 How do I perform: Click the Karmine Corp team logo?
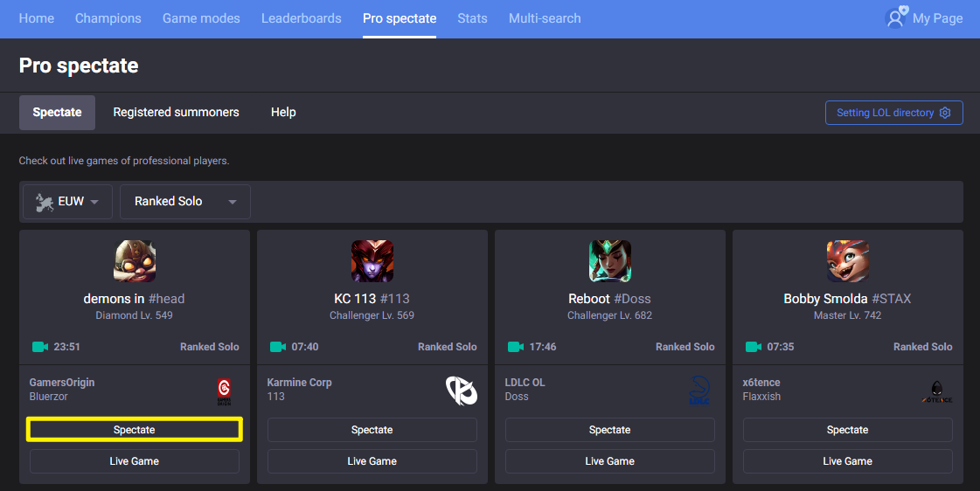tap(462, 391)
